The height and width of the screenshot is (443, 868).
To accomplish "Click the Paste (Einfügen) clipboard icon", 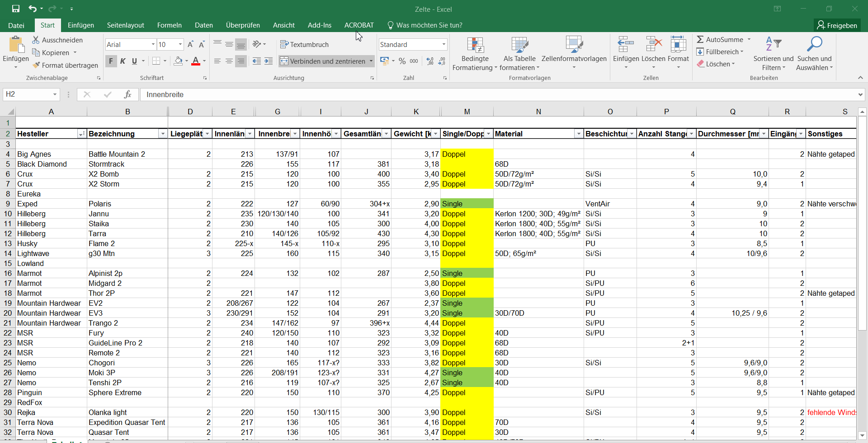I will [x=16, y=45].
